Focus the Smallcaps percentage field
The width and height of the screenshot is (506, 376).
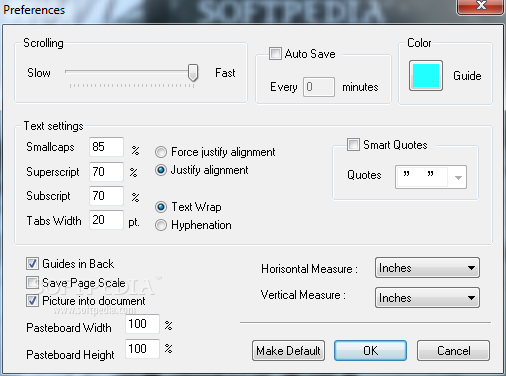[x=106, y=147]
